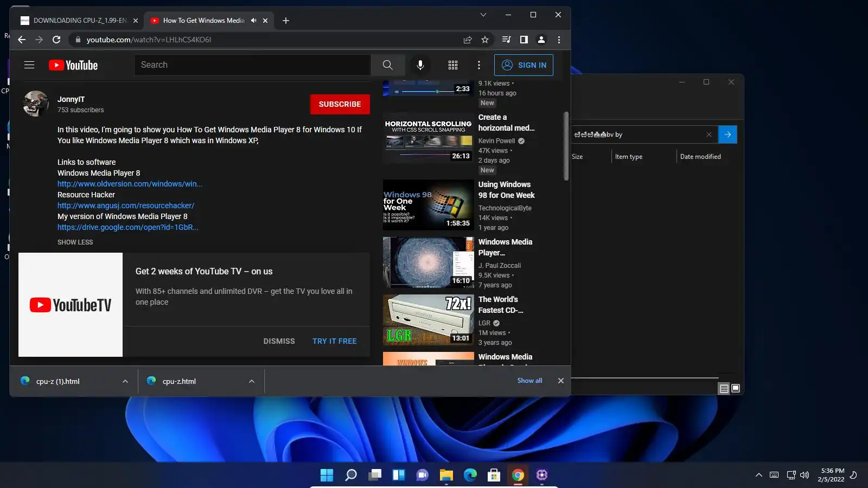This screenshot has width=868, height=488.
Task: Open downloaded cpu-z (1).html file
Action: click(x=58, y=381)
